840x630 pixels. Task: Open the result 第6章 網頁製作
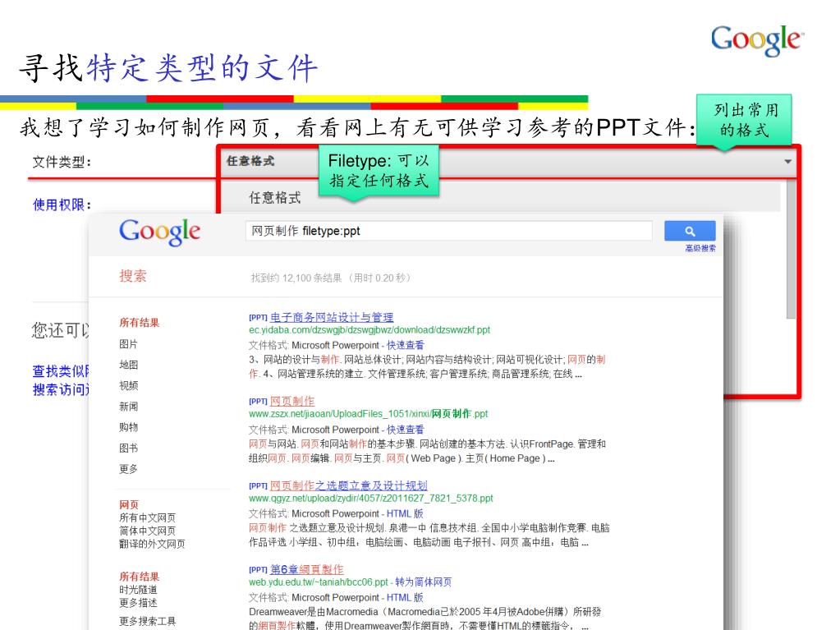(307, 569)
